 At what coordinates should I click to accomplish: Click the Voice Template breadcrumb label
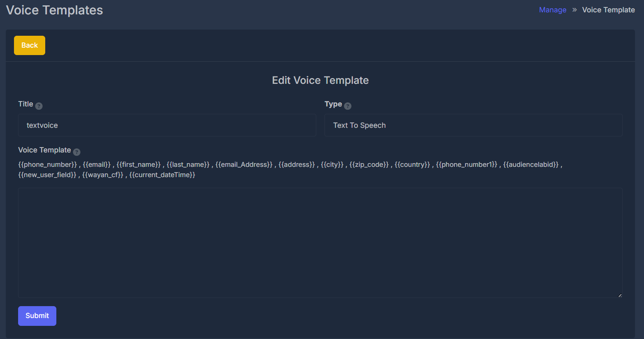pos(608,9)
